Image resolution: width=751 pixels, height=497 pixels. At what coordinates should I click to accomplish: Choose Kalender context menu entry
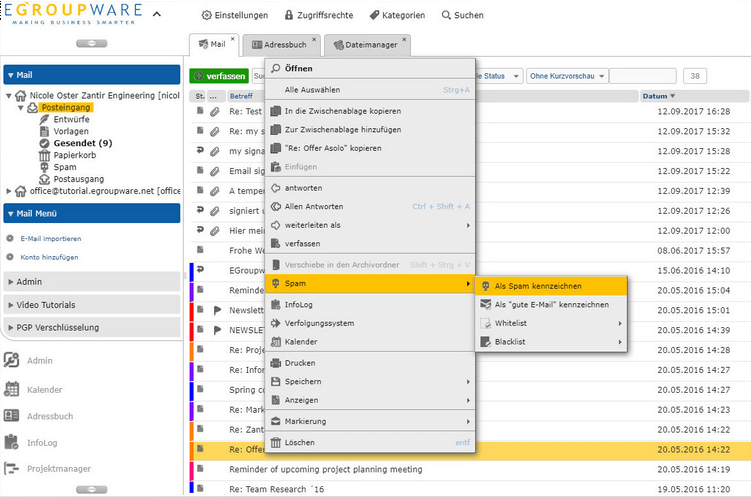[370, 342]
